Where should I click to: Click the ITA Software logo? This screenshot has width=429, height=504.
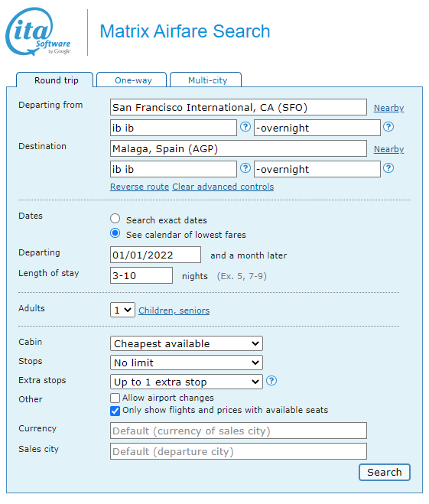point(38,31)
